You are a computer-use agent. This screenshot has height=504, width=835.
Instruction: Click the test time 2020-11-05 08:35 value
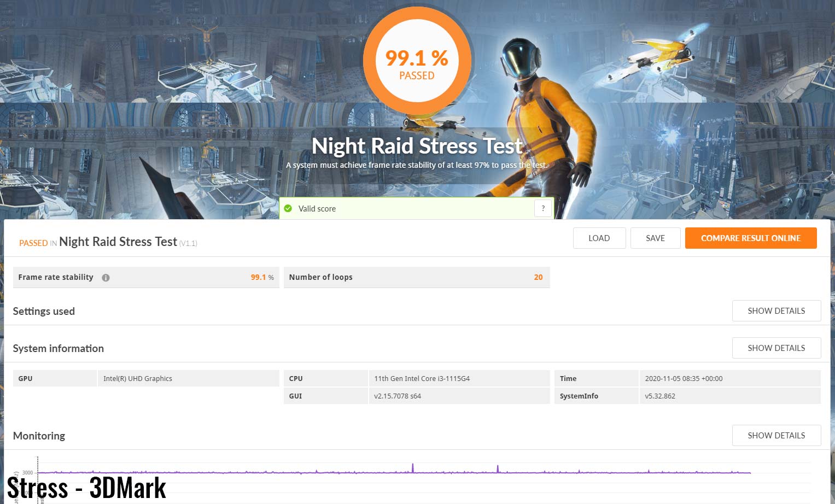(684, 378)
